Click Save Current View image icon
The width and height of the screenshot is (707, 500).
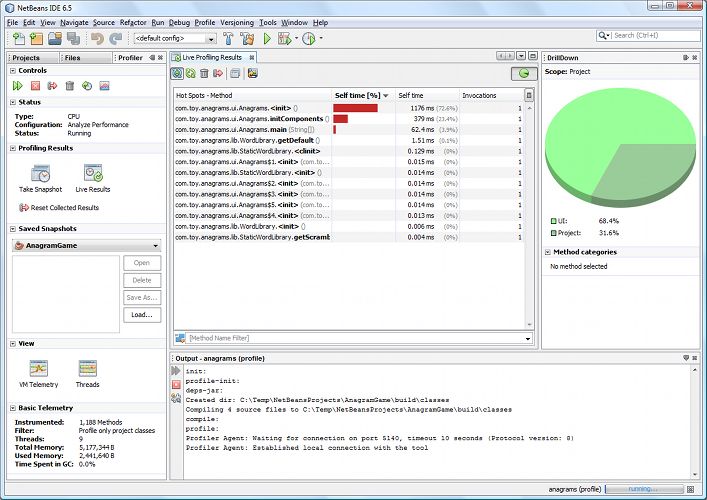252,73
